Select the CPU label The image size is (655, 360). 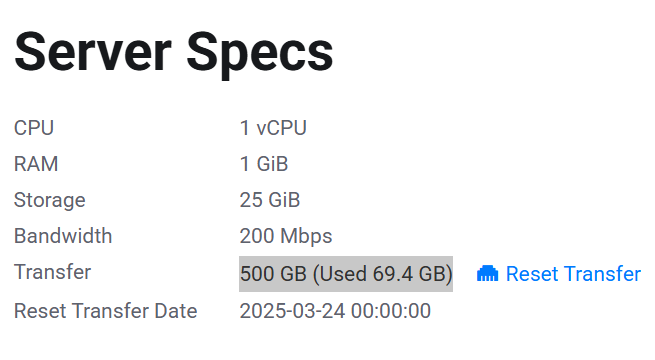point(34,128)
